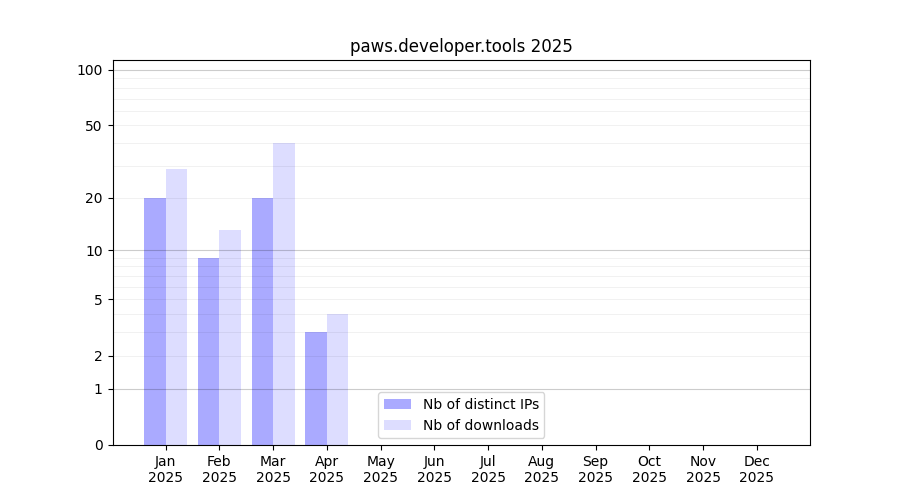The width and height of the screenshot is (900, 500).
Task: Pick the tallest Mar 2025 downloads bar
Action: 284,294
